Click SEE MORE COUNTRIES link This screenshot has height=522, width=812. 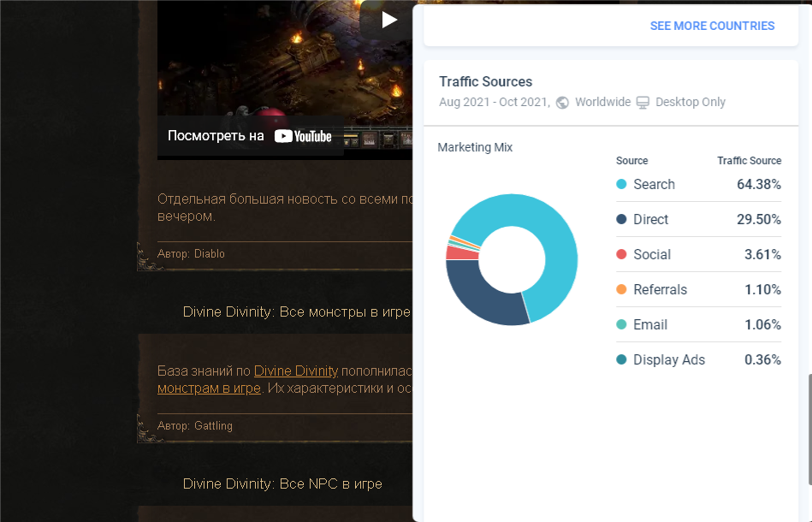712,26
